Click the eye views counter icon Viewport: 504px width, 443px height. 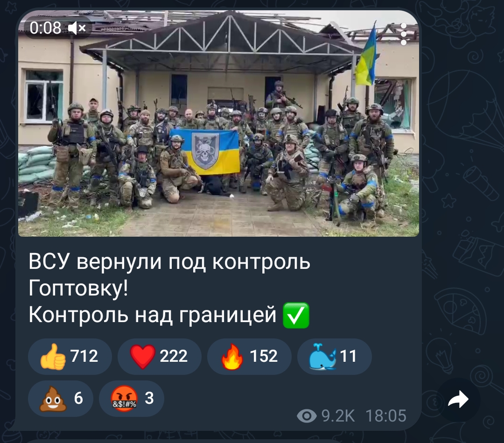click(307, 415)
